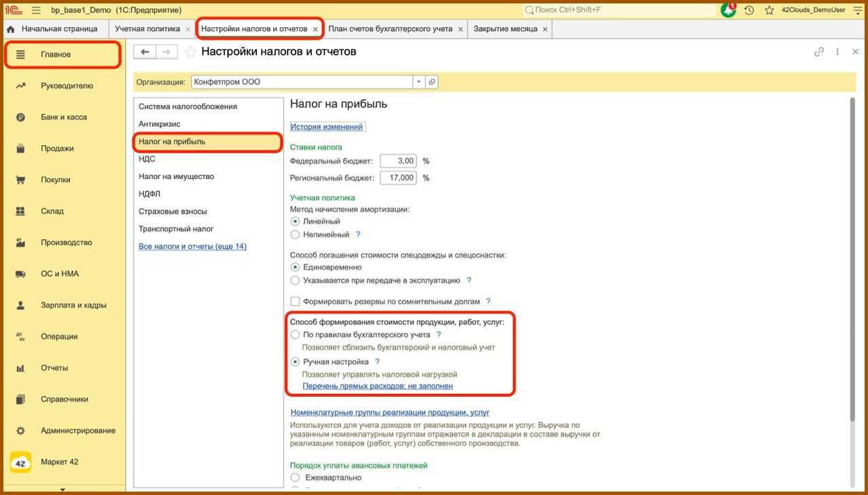Click the Покупки cart icon
868x495 pixels.
(20, 180)
